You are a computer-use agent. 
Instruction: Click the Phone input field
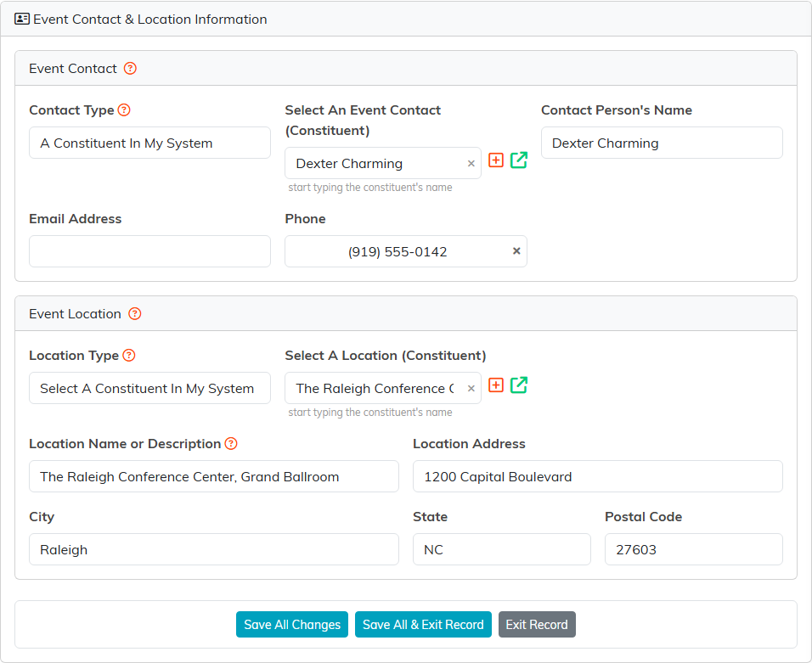pos(406,251)
